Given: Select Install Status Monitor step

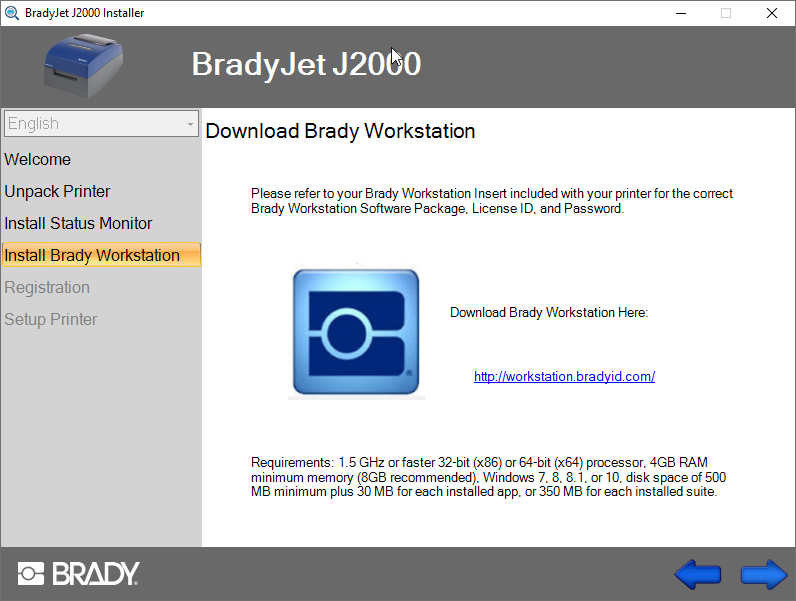Looking at the screenshot, I should coord(78,223).
